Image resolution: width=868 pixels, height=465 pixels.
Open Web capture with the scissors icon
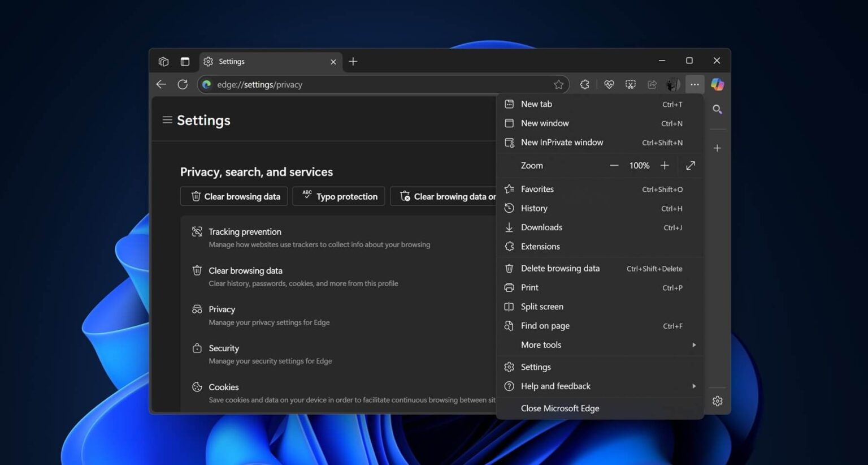point(630,84)
